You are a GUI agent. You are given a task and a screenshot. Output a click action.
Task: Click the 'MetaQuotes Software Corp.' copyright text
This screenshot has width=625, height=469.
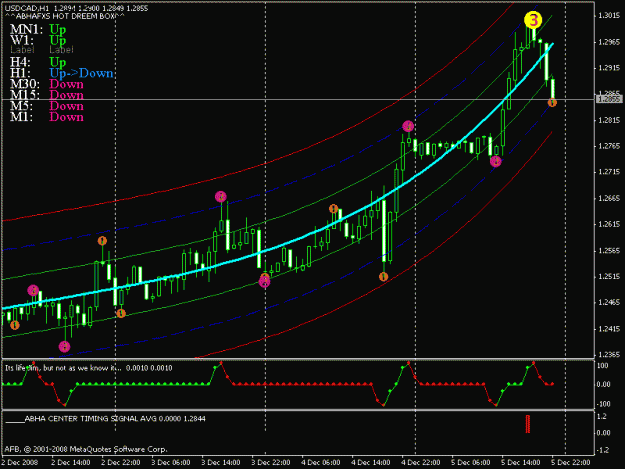click(x=118, y=449)
